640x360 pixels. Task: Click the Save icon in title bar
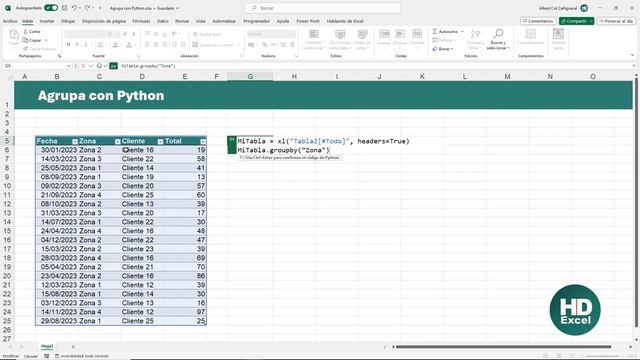point(64,8)
